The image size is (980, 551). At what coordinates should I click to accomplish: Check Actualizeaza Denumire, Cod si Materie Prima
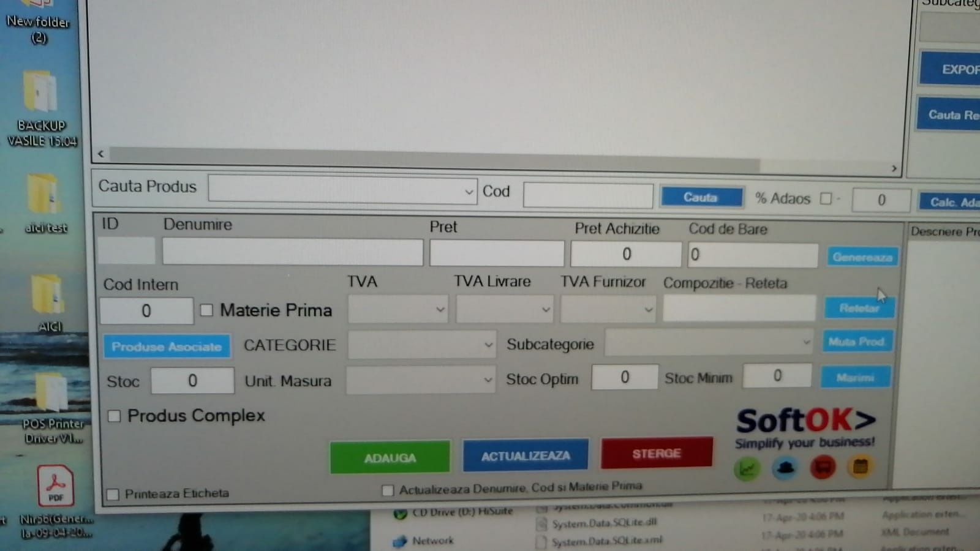pos(388,490)
